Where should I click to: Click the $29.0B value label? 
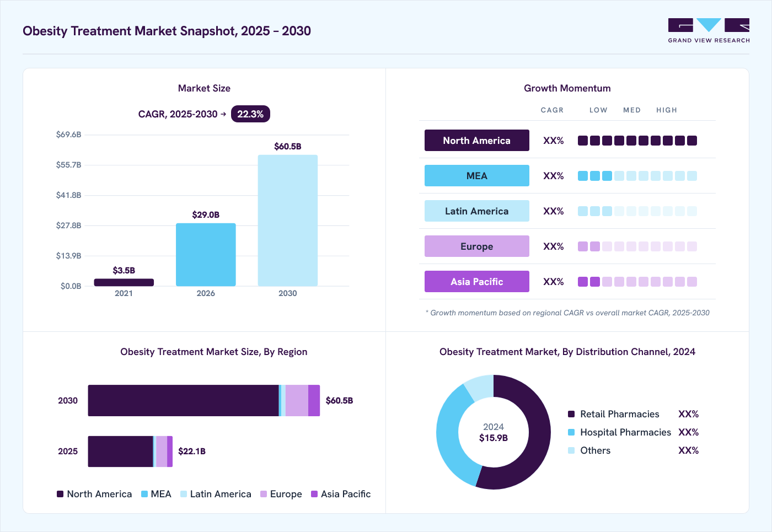(x=206, y=215)
